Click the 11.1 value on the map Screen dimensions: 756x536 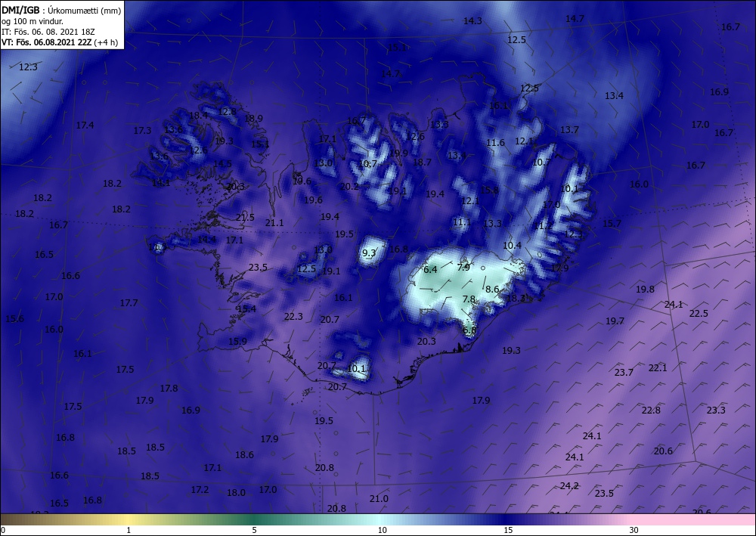[462, 222]
